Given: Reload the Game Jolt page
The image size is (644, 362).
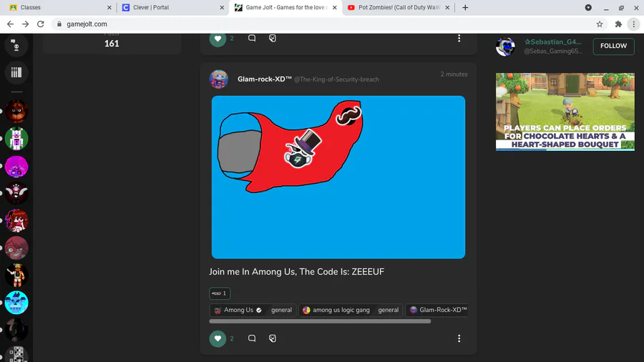Looking at the screenshot, I should pyautogui.click(x=40, y=24).
